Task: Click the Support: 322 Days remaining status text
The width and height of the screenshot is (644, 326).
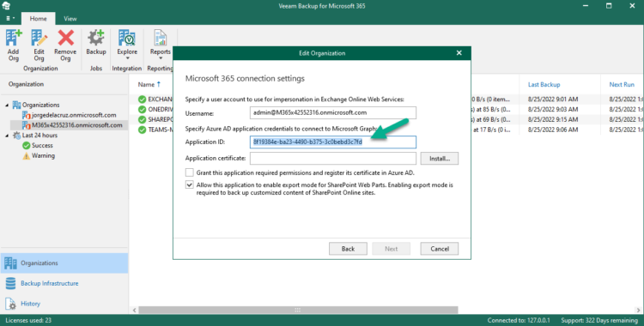Action: [599, 320]
